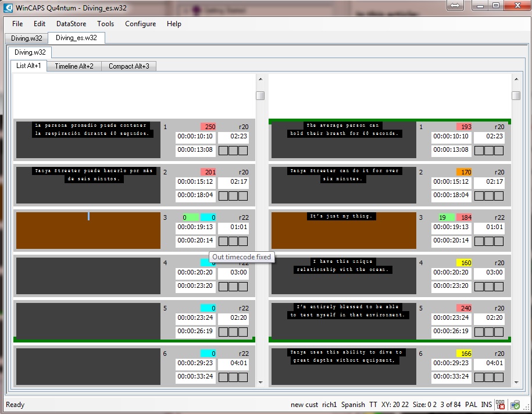Screen dimensions: 532x414
Task: Open the DataStore menu
Action: point(72,24)
